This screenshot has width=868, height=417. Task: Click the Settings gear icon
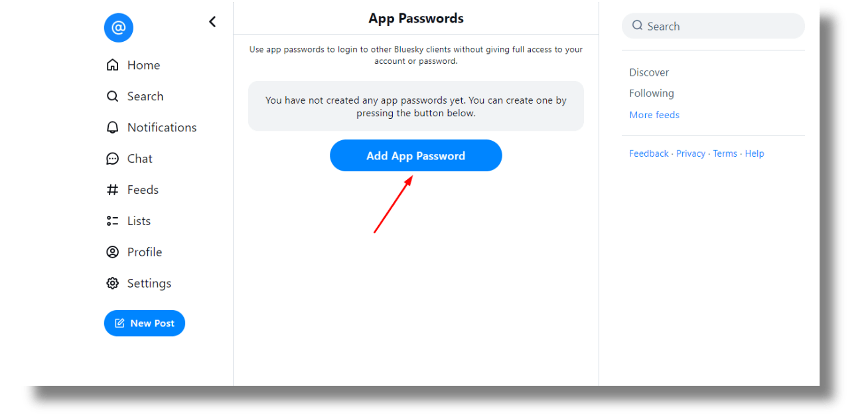click(x=113, y=284)
